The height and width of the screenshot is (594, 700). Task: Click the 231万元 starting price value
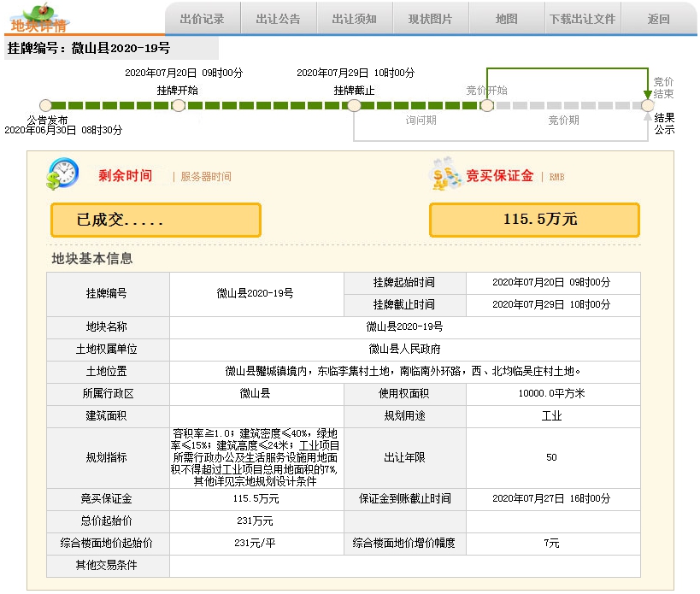255,520
